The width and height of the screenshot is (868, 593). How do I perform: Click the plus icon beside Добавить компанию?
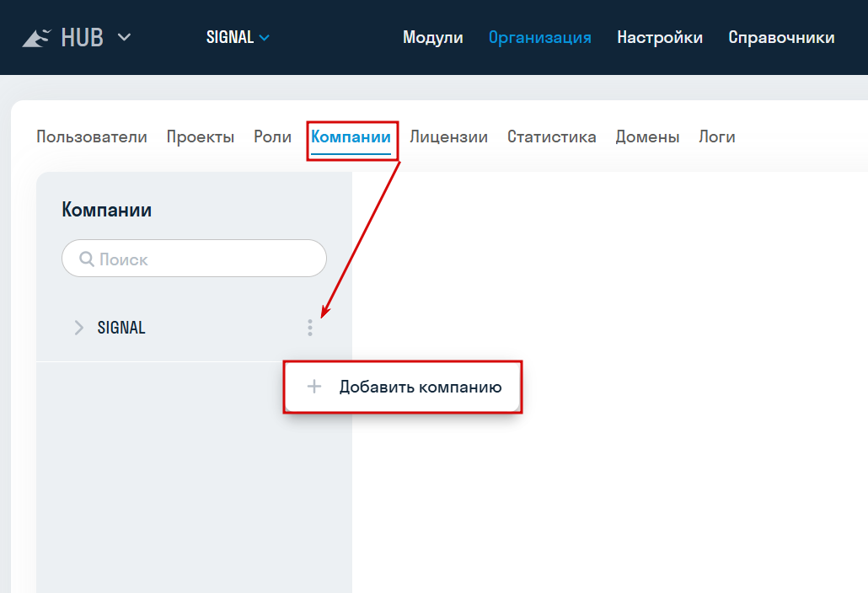point(313,386)
